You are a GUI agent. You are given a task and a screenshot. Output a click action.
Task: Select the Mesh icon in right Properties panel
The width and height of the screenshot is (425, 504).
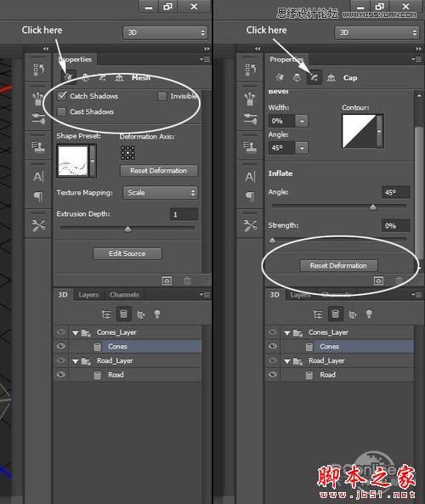280,77
